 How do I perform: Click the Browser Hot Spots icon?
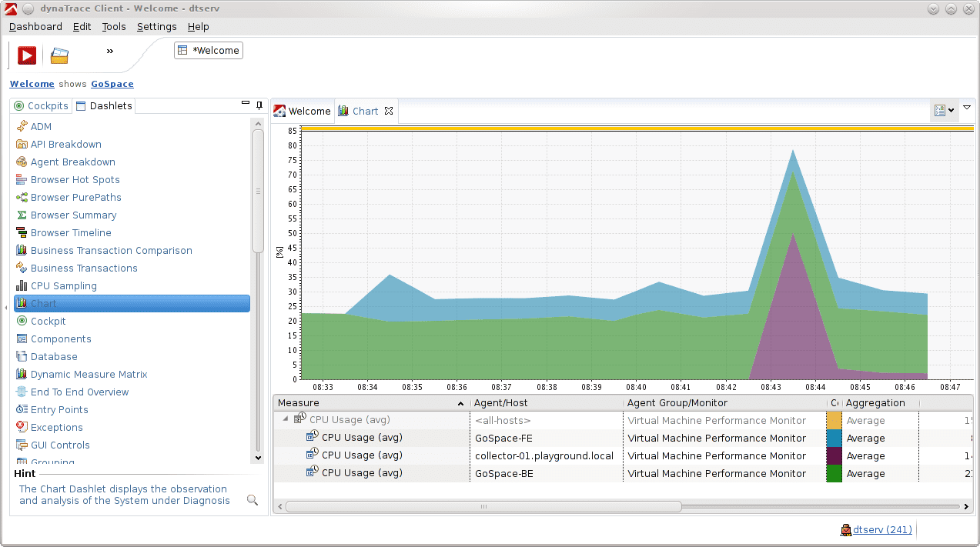[22, 179]
